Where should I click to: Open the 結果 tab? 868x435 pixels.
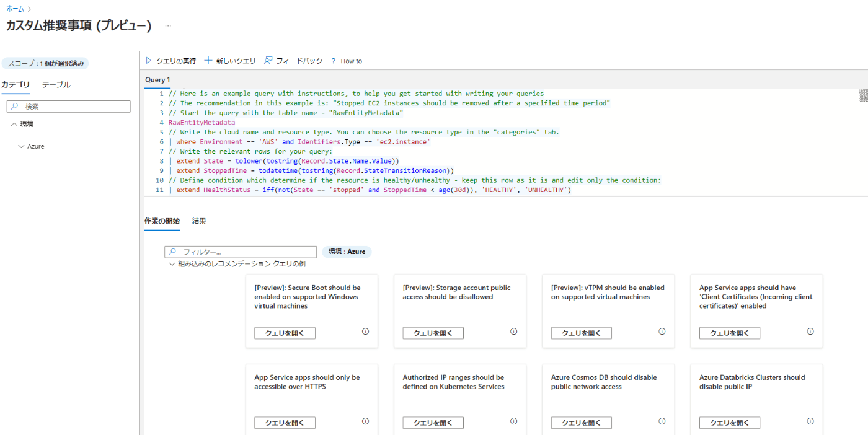coord(199,221)
